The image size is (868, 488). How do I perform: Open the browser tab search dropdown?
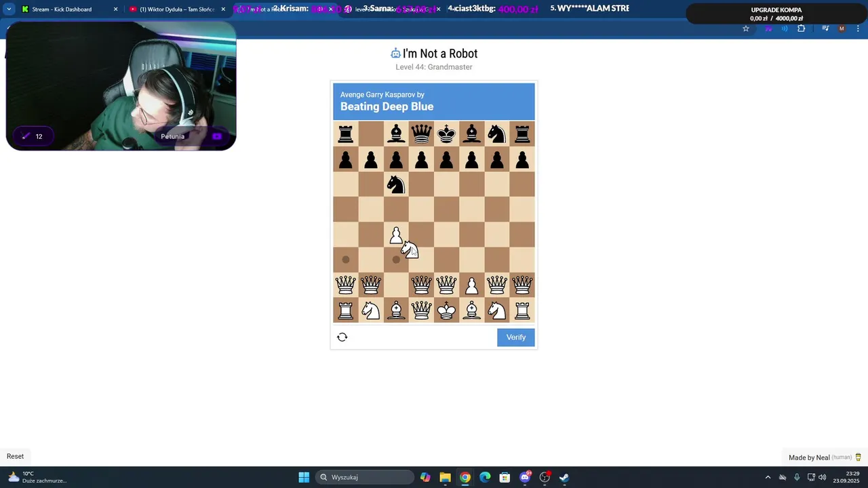tap(9, 9)
